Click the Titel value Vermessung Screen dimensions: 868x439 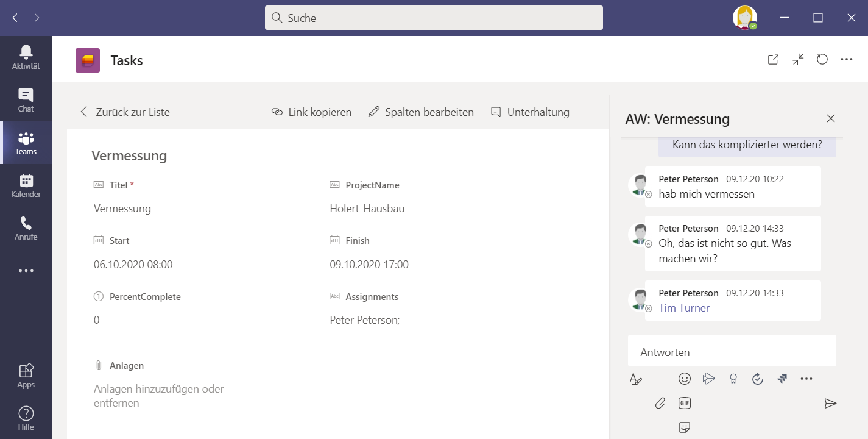122,209
